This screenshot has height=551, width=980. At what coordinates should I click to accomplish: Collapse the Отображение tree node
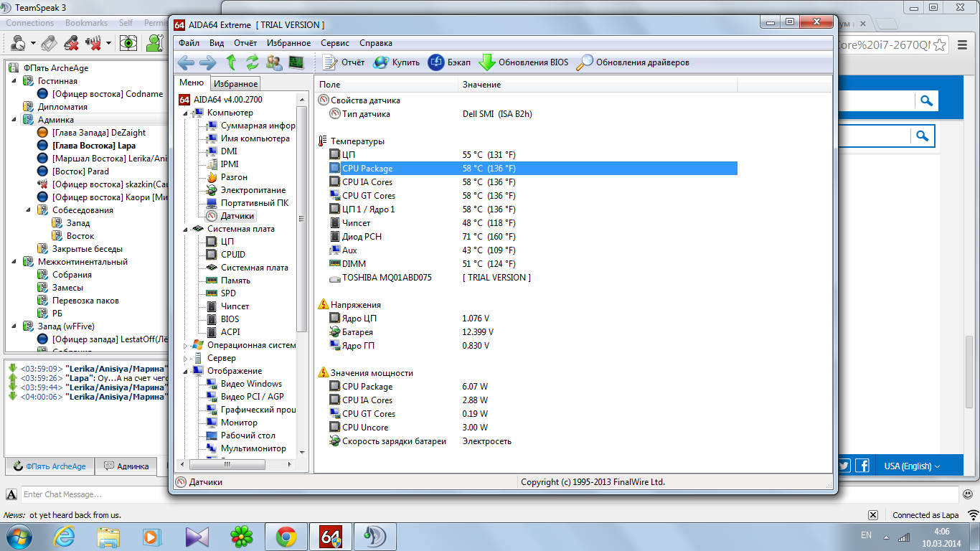[x=186, y=371]
